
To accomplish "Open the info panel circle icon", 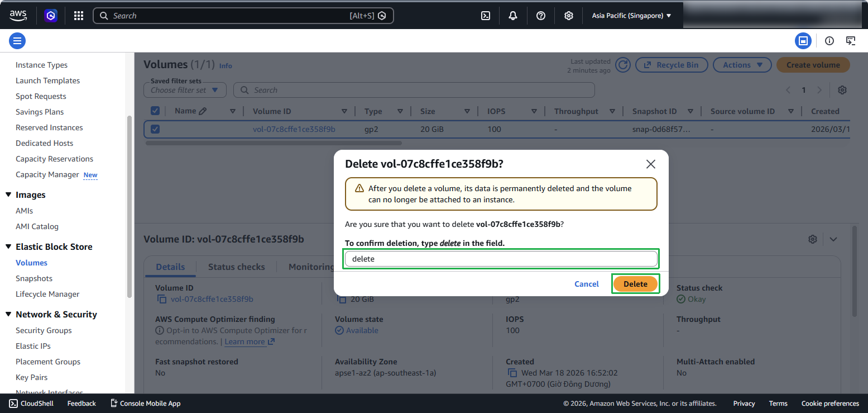I will pyautogui.click(x=829, y=40).
